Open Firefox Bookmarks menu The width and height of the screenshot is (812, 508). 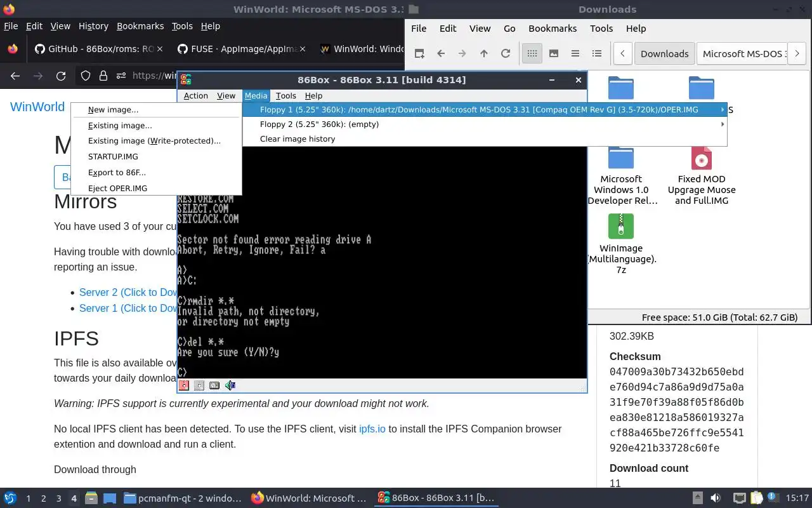pyautogui.click(x=140, y=26)
